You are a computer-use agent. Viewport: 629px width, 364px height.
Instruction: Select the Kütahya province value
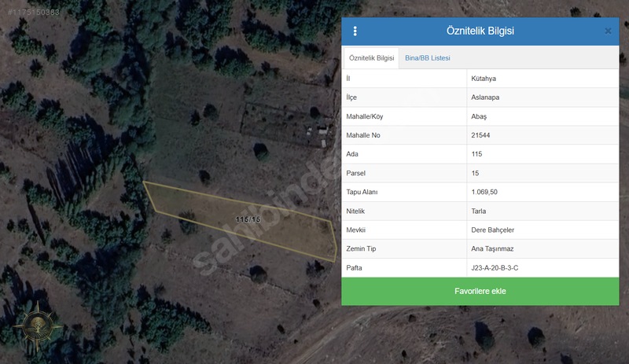point(484,79)
